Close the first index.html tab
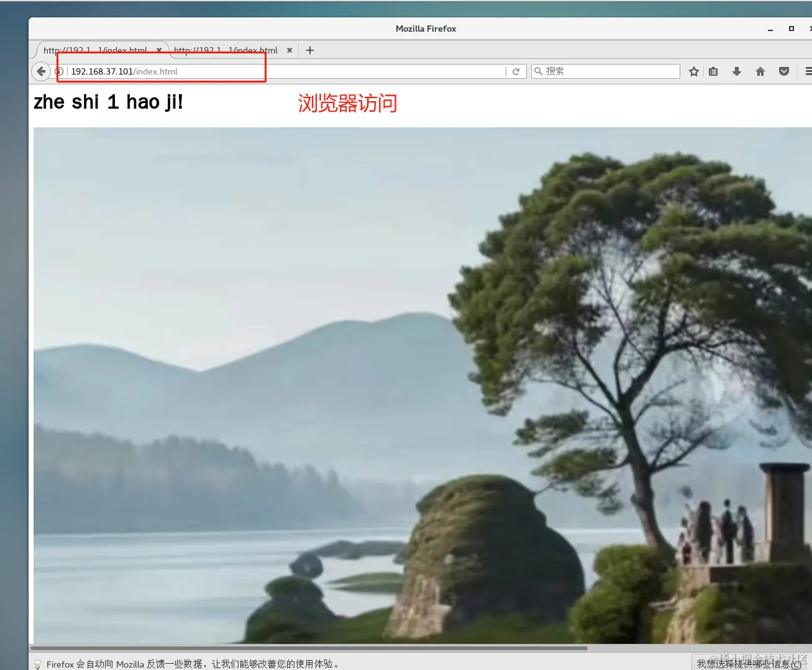 tap(158, 50)
